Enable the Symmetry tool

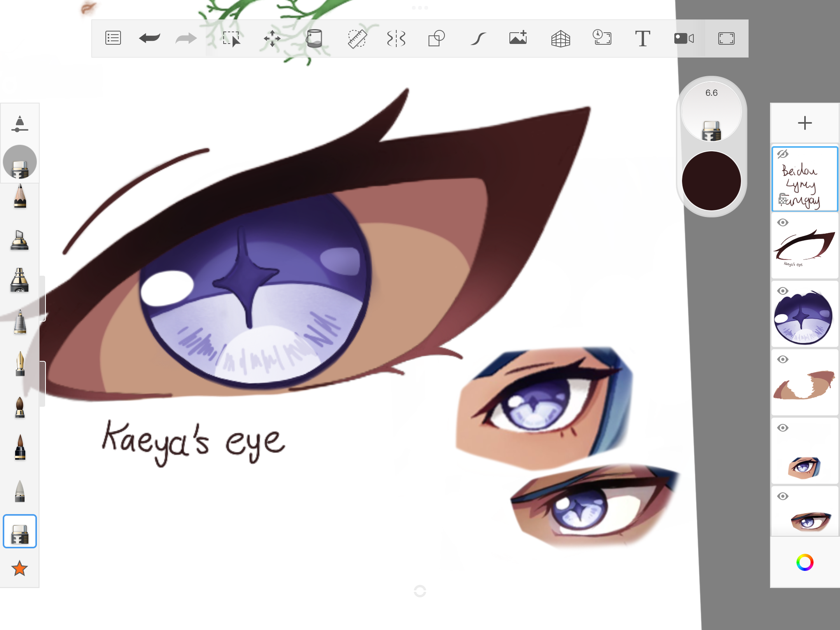click(x=396, y=38)
